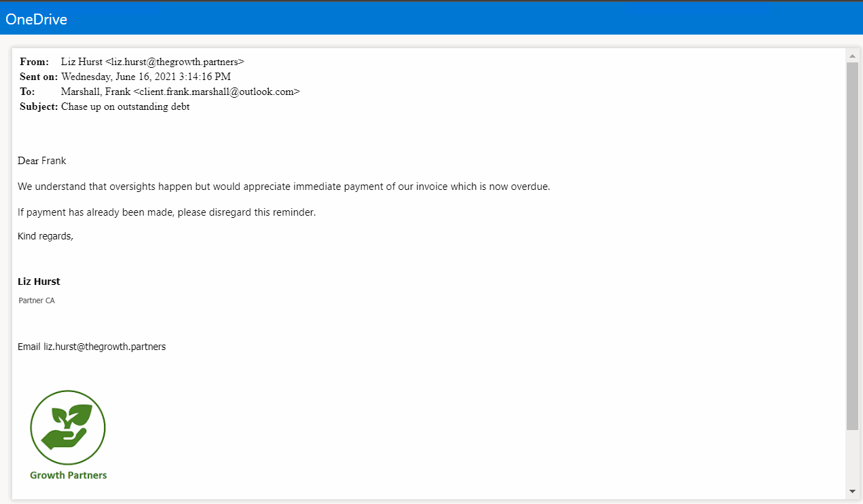This screenshot has width=863, height=504.
Task: Click the OneDrive title in header
Action: click(x=37, y=20)
